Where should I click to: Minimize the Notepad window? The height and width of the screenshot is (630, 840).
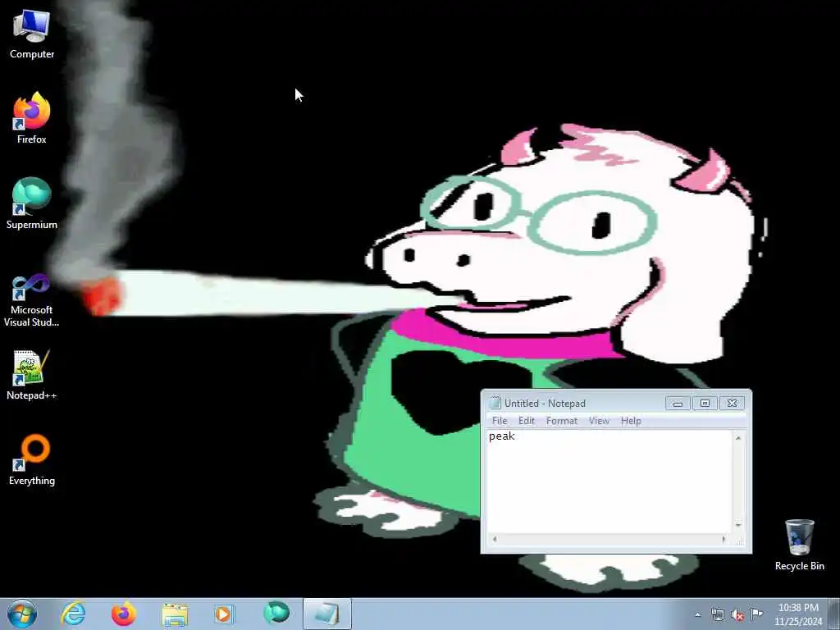(x=678, y=403)
